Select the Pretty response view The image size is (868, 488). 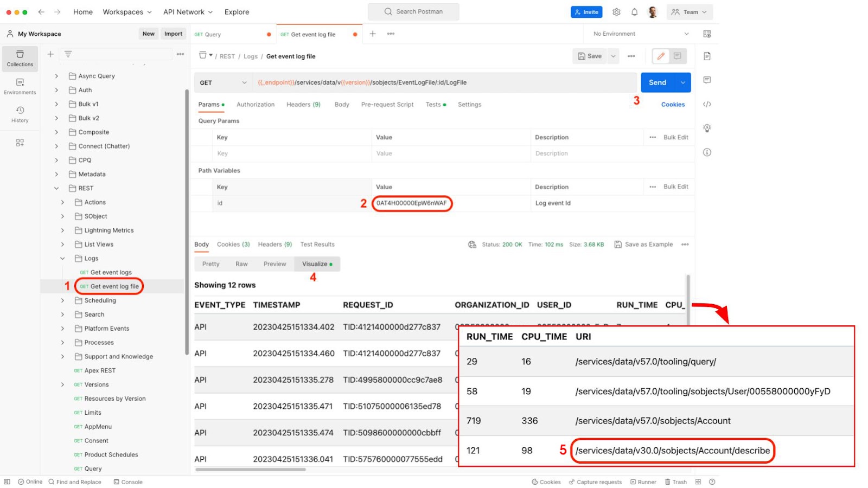(211, 264)
